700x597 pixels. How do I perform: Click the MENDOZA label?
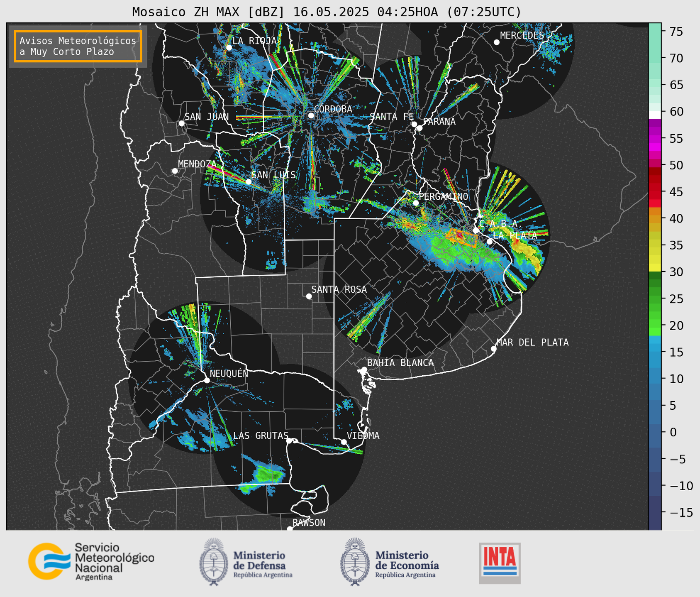pyautogui.click(x=197, y=164)
